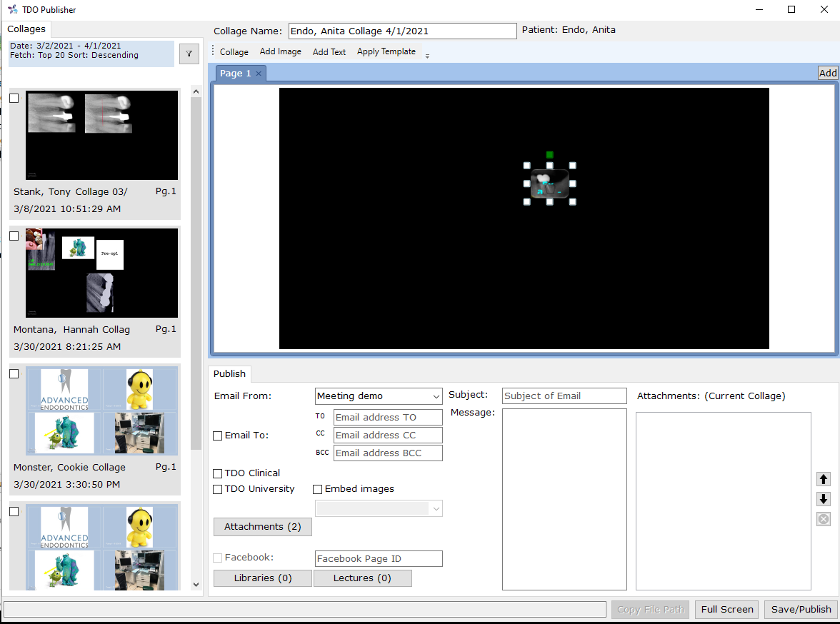This screenshot has height=624, width=840.
Task: Open the dropdown below Embed images
Action: coord(436,508)
